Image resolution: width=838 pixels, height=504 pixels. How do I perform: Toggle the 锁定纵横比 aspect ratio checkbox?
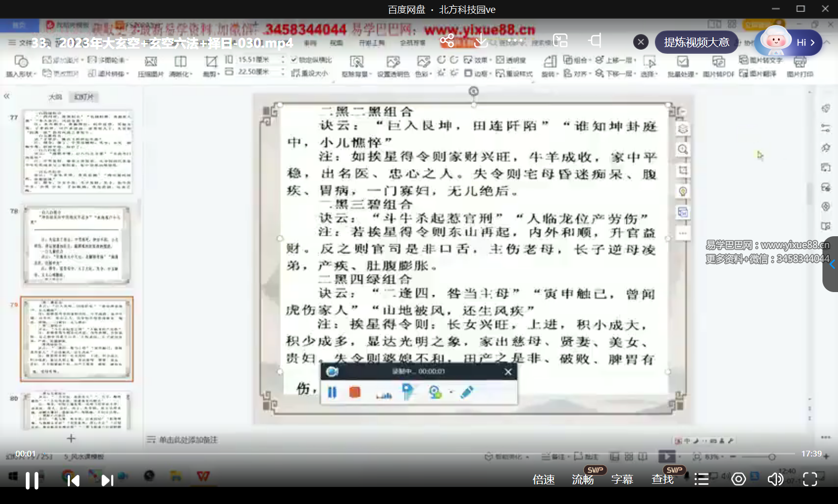293,59
